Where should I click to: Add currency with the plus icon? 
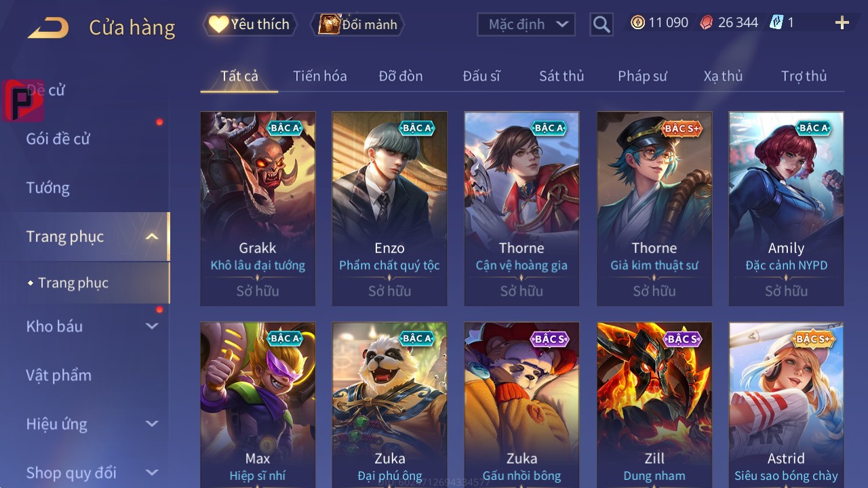click(842, 23)
